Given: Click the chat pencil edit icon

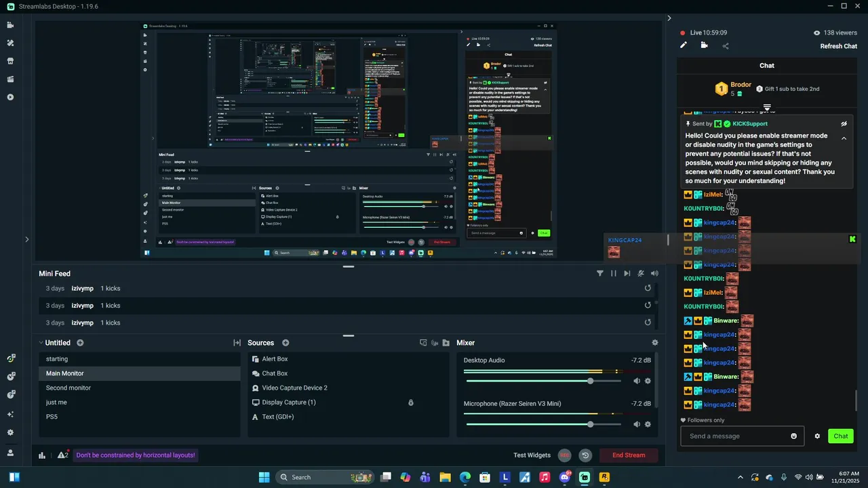Looking at the screenshot, I should point(684,45).
